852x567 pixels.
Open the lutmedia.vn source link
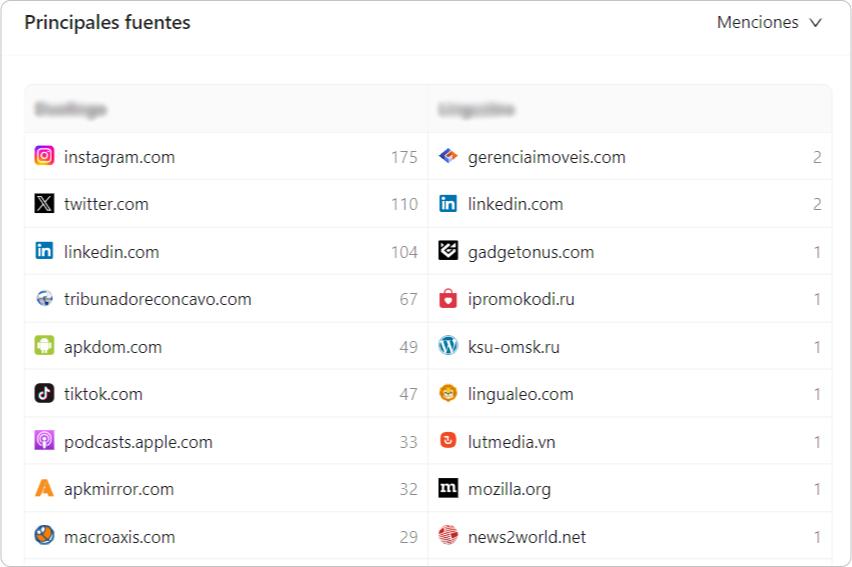point(511,442)
